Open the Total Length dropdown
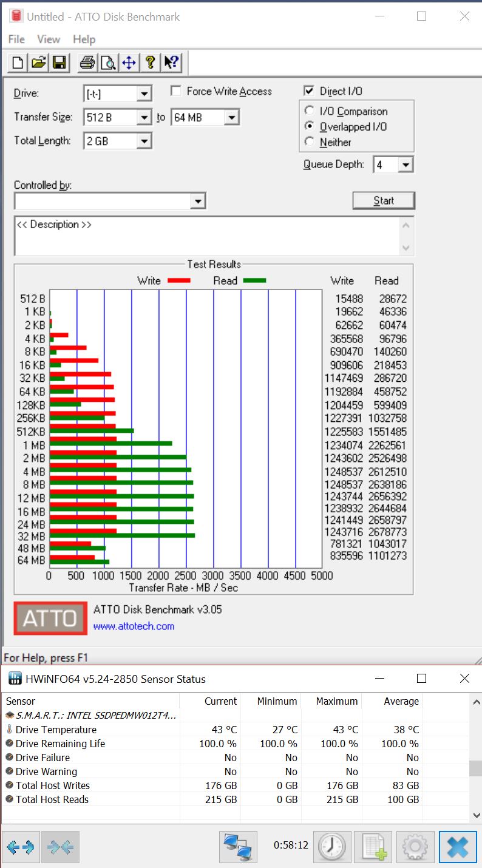This screenshot has height=868, width=482. 144,141
